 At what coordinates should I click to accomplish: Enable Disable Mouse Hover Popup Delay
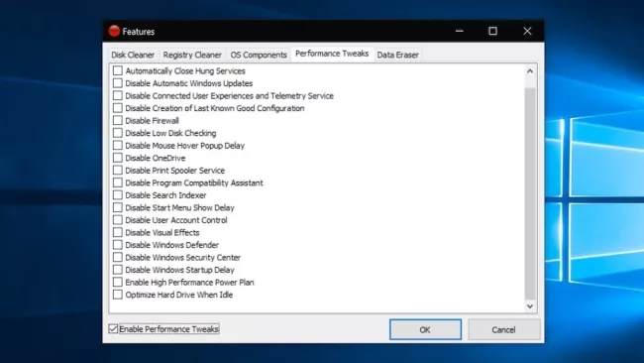118,145
